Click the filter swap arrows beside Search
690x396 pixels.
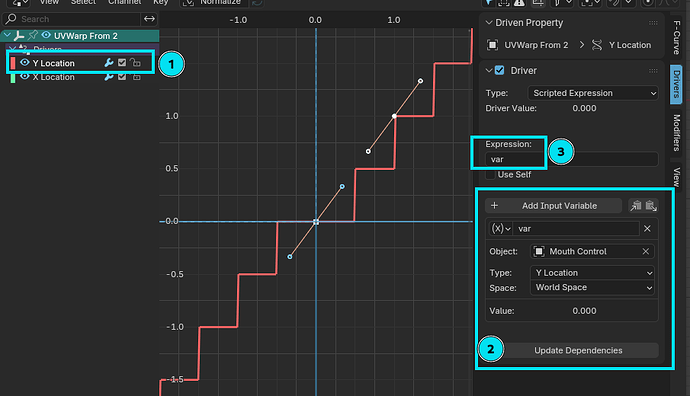pyautogui.click(x=149, y=18)
